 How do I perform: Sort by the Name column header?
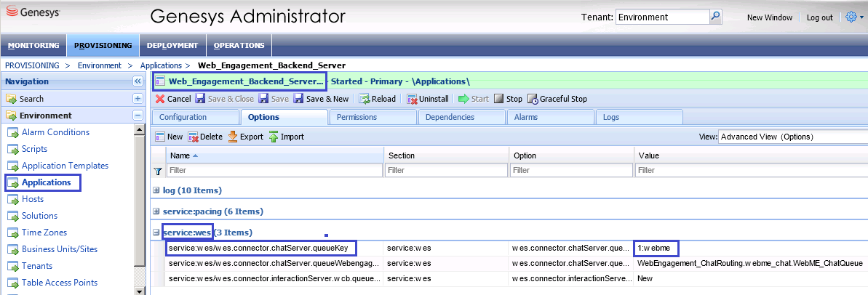pos(275,155)
